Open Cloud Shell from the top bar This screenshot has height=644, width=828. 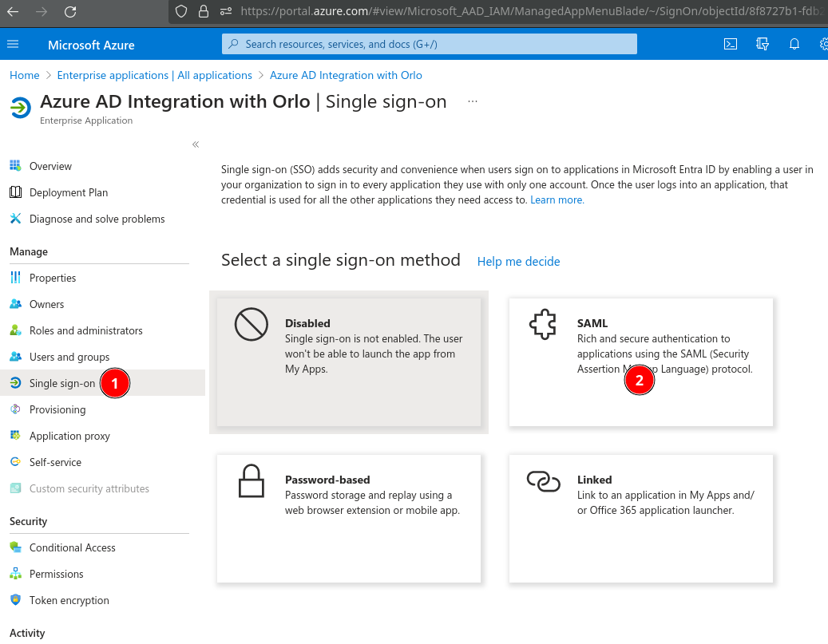(x=730, y=44)
